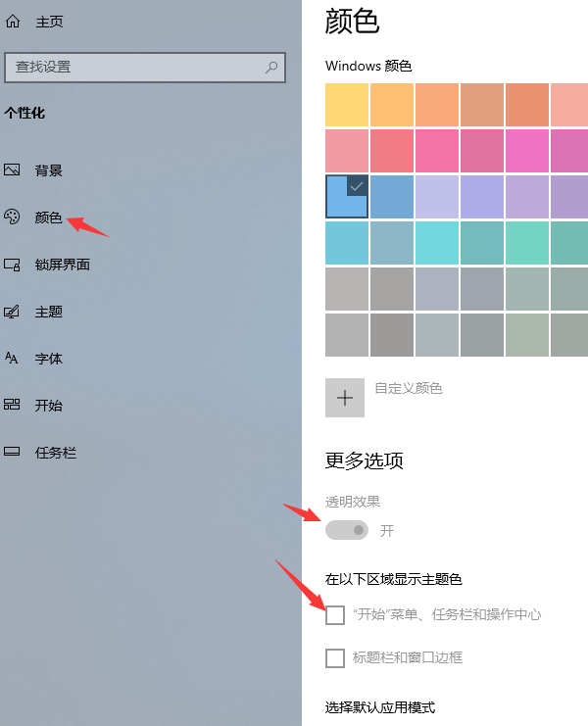
Task: Click the 主页 home link
Action: 49,21
